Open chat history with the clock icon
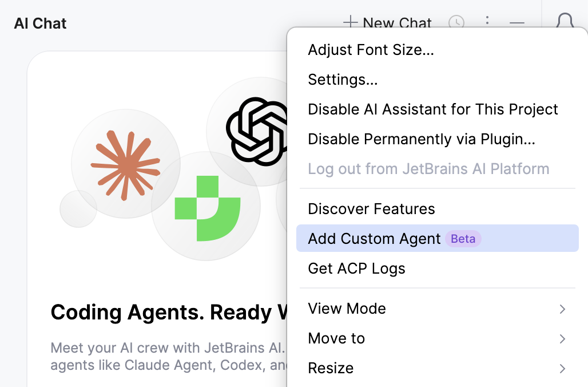588x387 pixels. 456,23
